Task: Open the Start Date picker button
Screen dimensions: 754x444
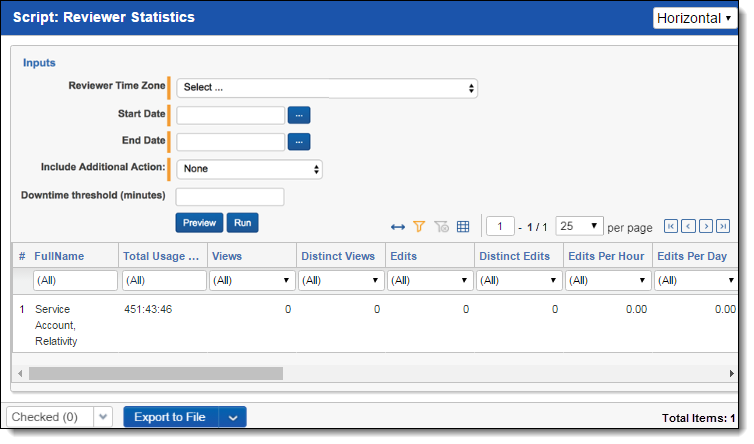Action: (x=299, y=115)
